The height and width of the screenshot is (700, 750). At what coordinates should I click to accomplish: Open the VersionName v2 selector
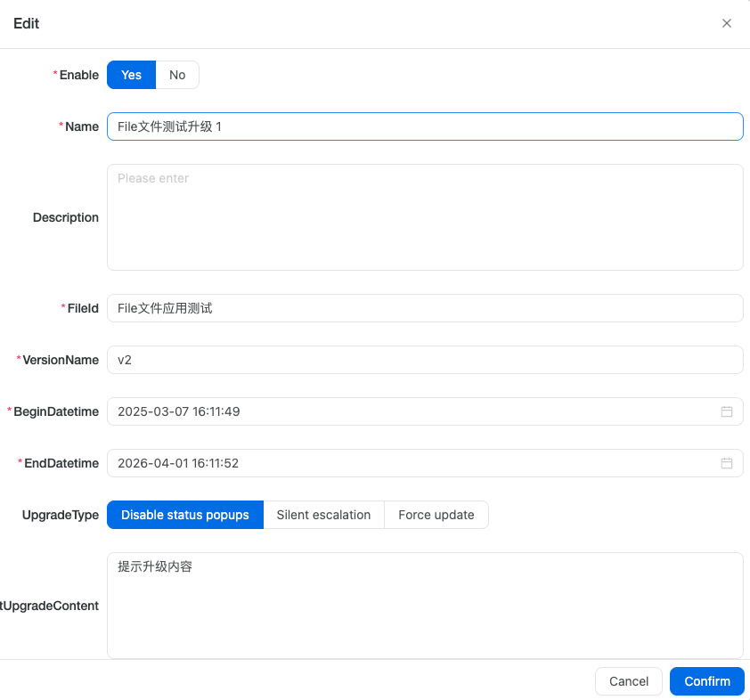[424, 360]
